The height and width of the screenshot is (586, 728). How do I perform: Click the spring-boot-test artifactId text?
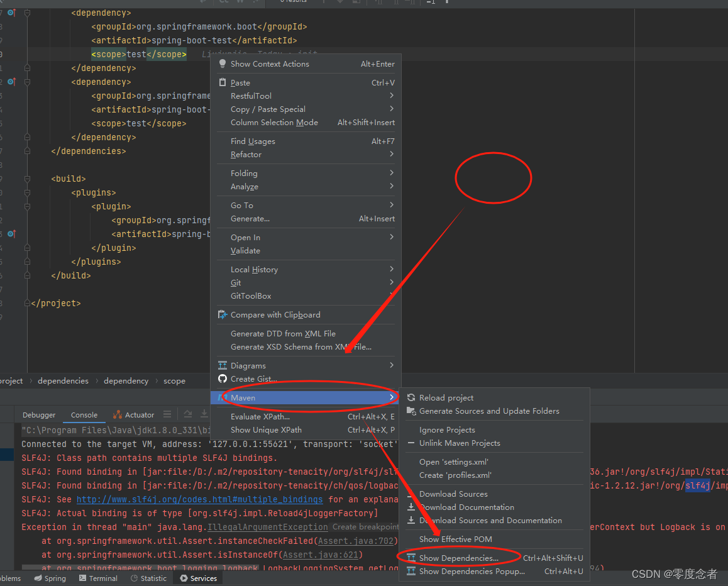pyautogui.click(x=192, y=40)
